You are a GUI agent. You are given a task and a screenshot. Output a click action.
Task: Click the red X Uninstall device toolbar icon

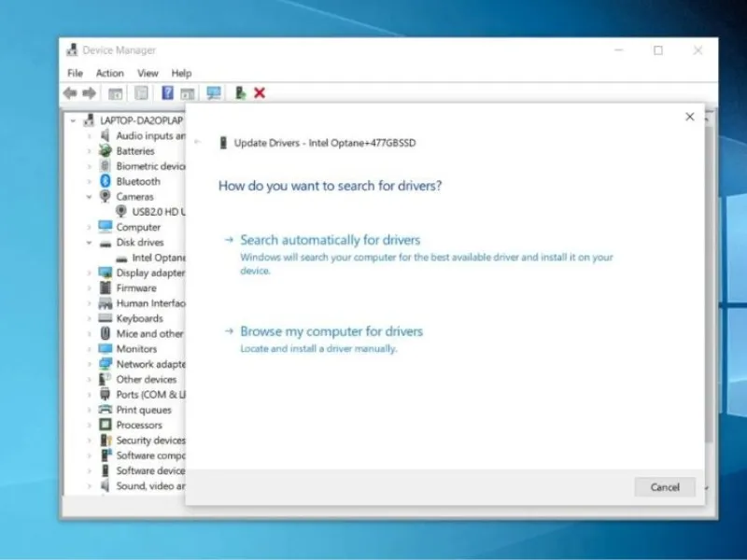260,93
